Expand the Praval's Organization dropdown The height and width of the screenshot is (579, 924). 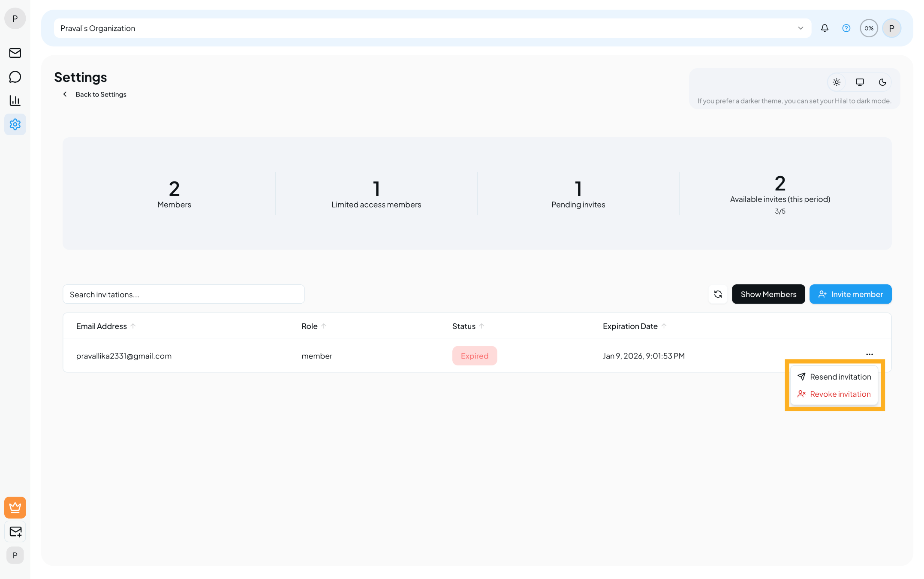click(x=800, y=28)
